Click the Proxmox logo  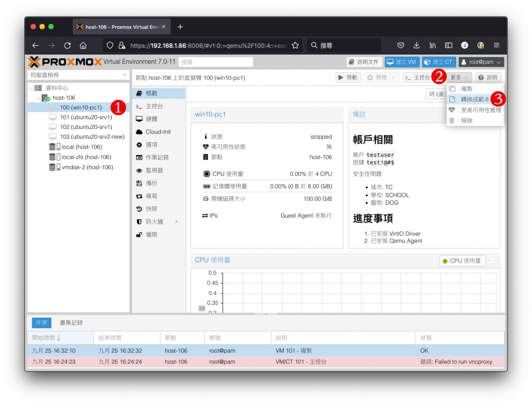click(65, 62)
